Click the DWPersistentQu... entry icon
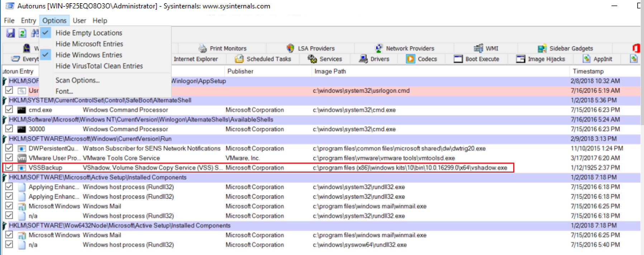 point(22,148)
